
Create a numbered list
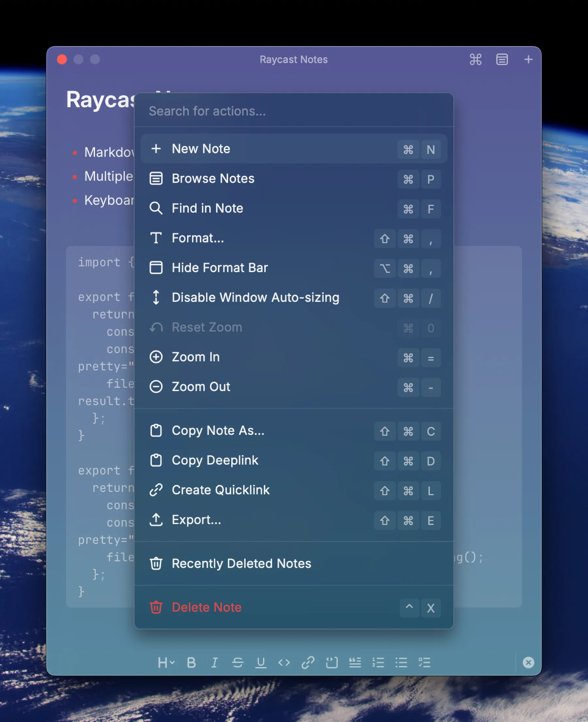(378, 663)
